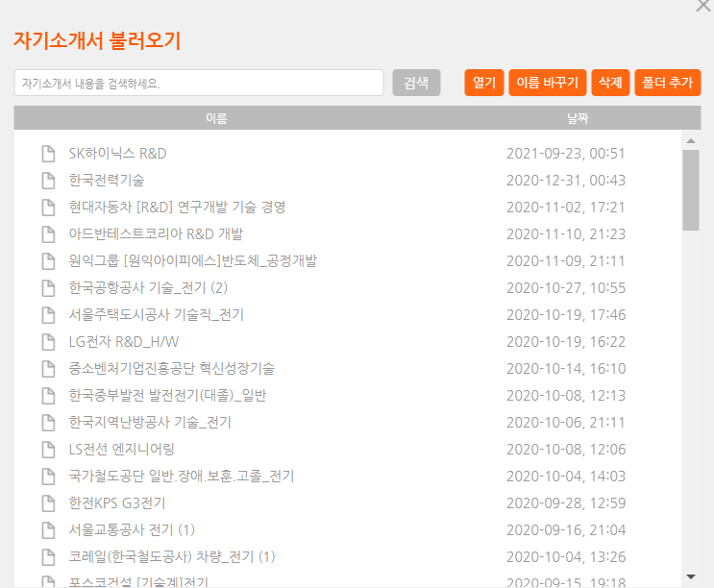
Task: Click the 검색 search button
Action: point(416,83)
